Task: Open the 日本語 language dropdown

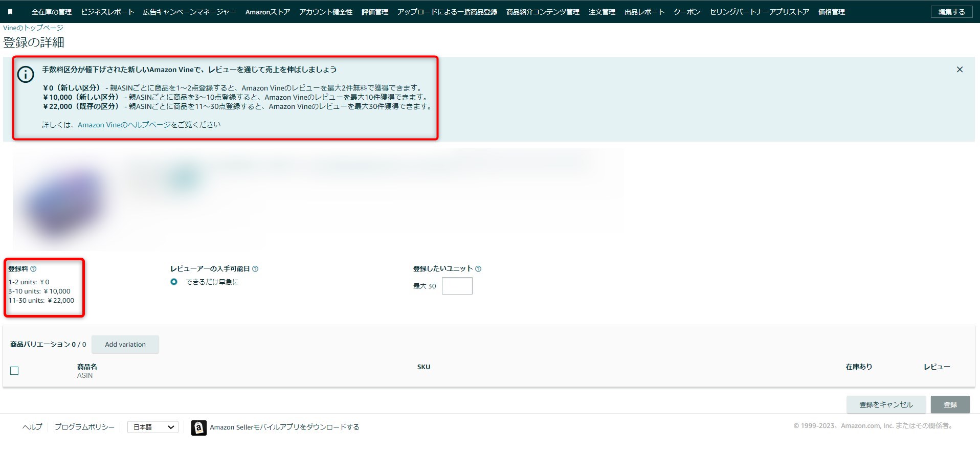Action: [x=153, y=427]
